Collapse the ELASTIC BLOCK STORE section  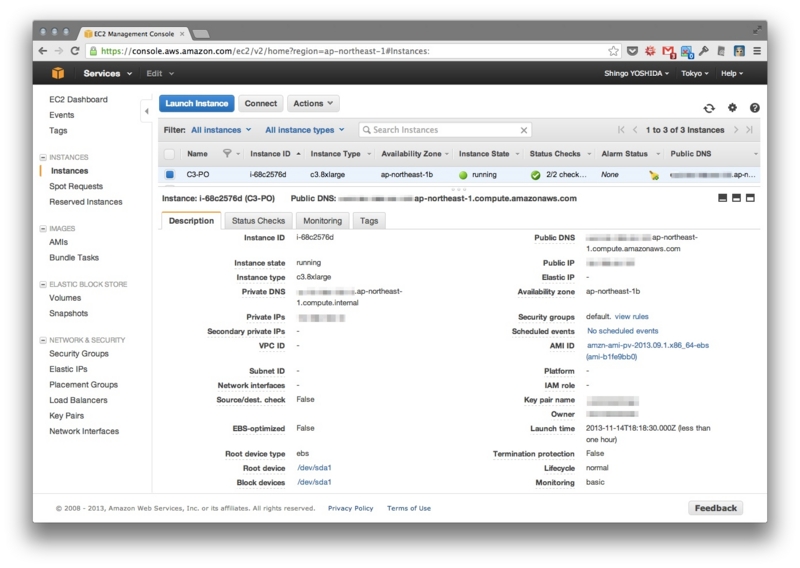[43, 284]
